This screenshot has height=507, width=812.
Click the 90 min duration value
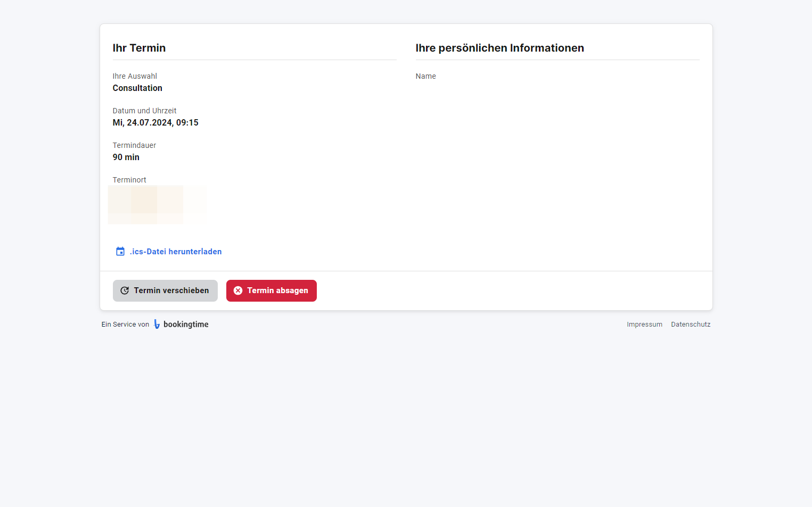[126, 157]
